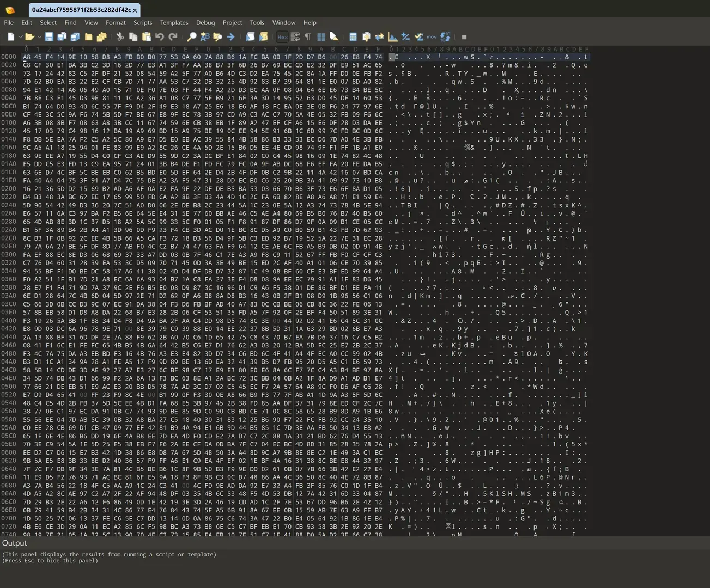The image size is (710, 588).
Task: Click row address 0400 in hex view
Action: point(9,321)
